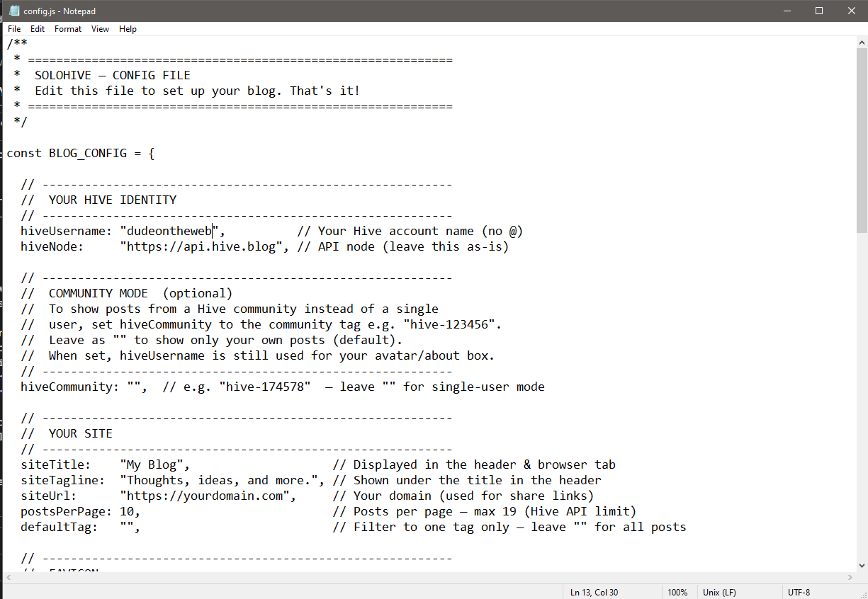Click the Unix (LF) status entry
Viewport: 868px width, 599px height.
pos(721,592)
